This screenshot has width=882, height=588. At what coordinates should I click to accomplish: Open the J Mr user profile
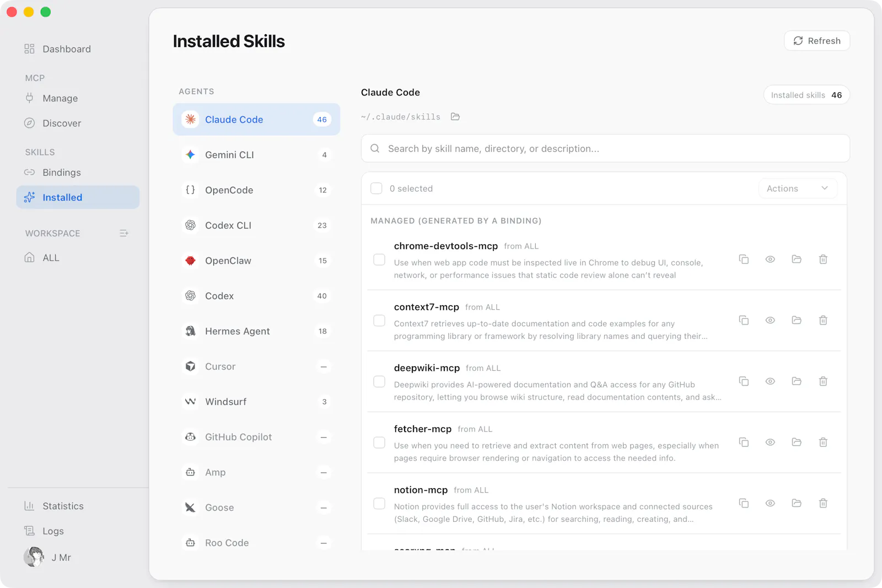[x=47, y=557]
